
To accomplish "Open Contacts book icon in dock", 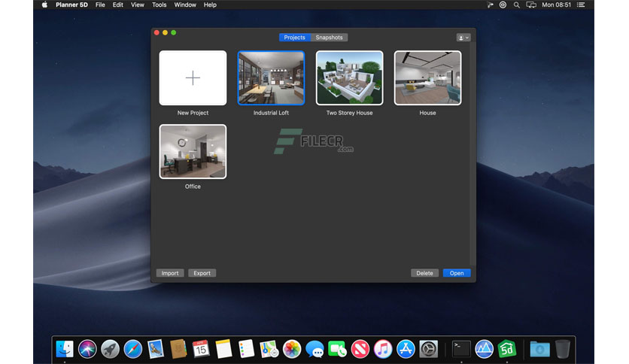I will click(178, 349).
